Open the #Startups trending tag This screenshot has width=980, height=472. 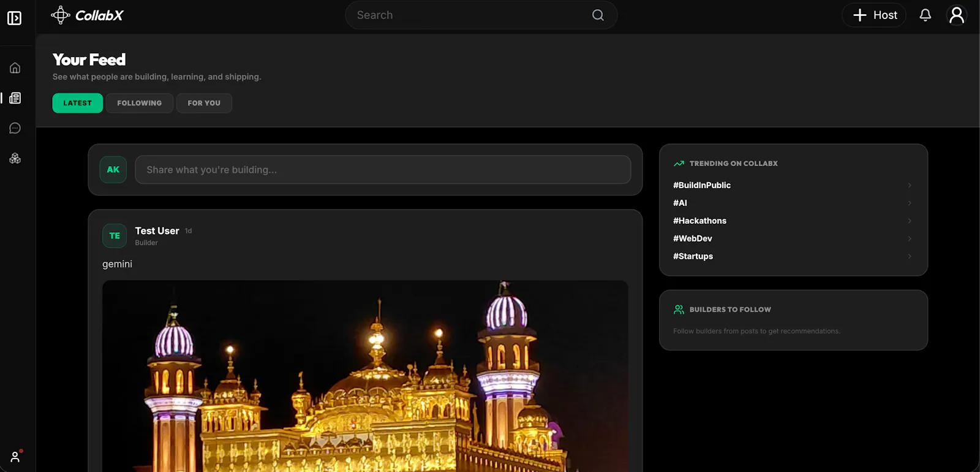(x=693, y=256)
